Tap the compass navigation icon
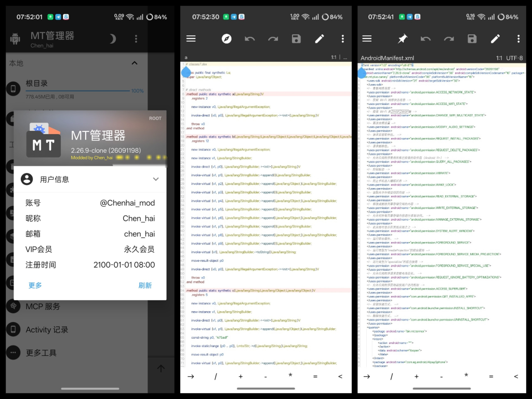Screen dimensions: 532x399 coord(227,38)
